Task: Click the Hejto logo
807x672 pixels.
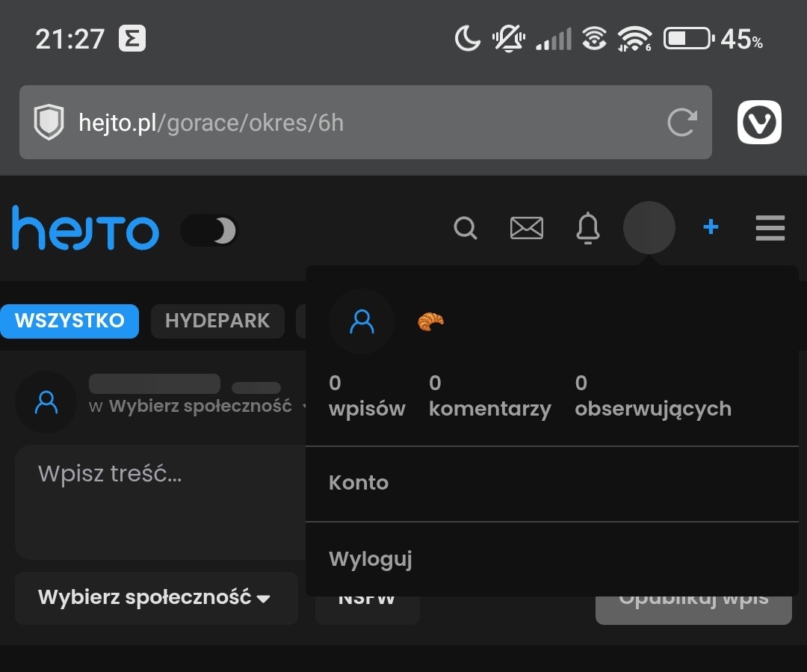Action: click(x=85, y=229)
